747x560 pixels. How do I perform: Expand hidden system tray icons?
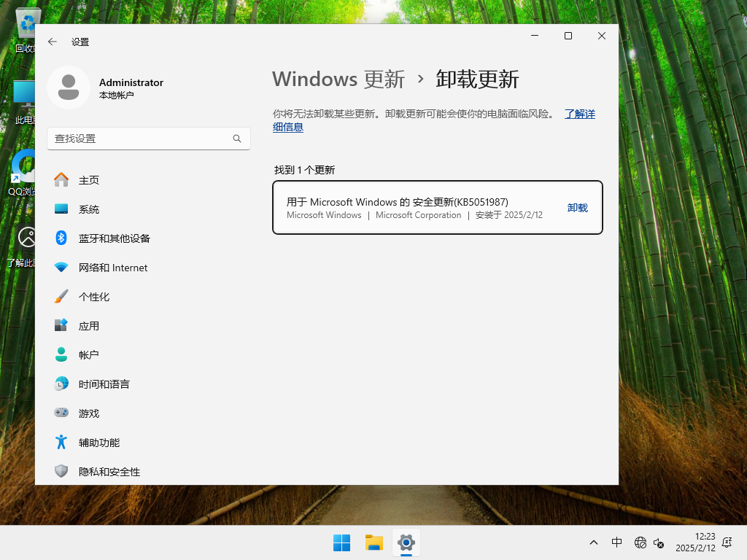pos(593,542)
